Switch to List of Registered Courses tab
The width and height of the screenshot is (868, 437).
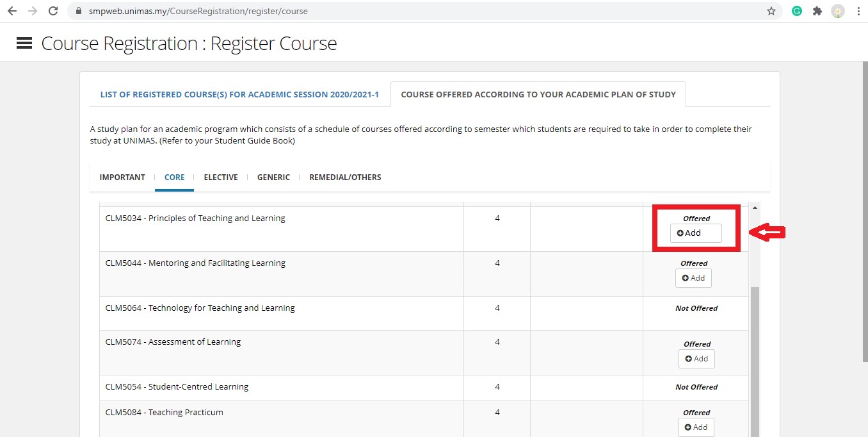(239, 94)
